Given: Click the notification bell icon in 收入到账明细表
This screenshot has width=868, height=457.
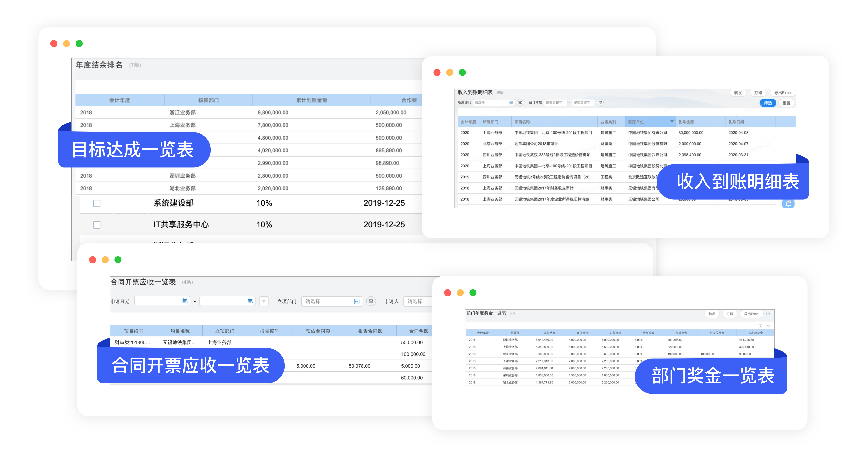Looking at the screenshot, I should tap(788, 203).
